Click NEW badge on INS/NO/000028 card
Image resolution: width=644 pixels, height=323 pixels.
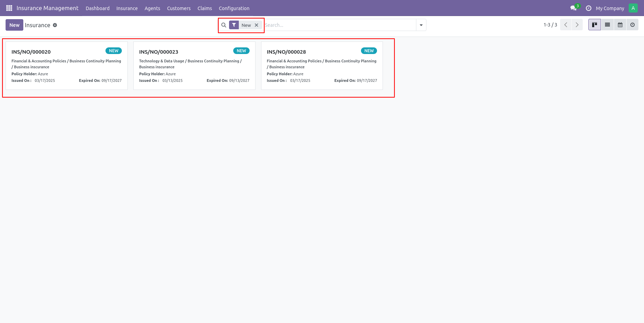(369, 51)
